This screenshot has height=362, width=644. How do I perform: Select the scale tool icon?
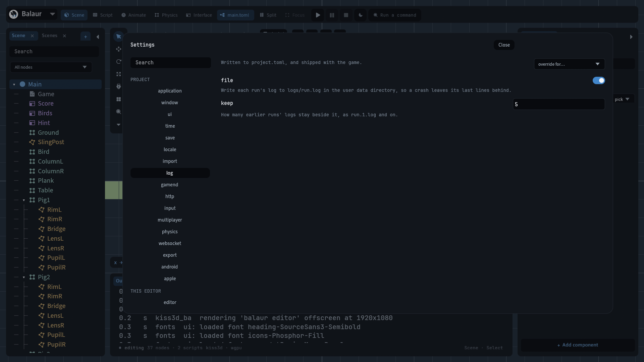tap(118, 74)
